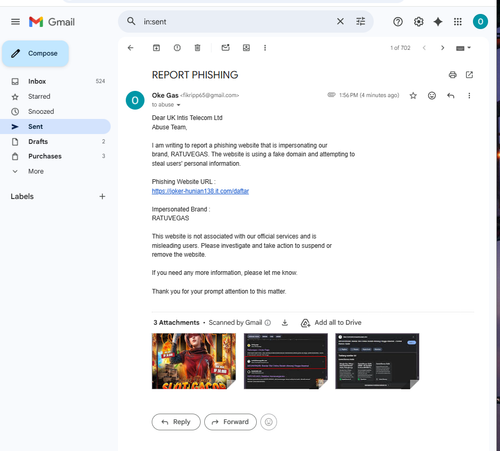Reply using the arrow icon near star
Image resolution: width=500 pixels, height=451 pixels.
pyautogui.click(x=451, y=96)
